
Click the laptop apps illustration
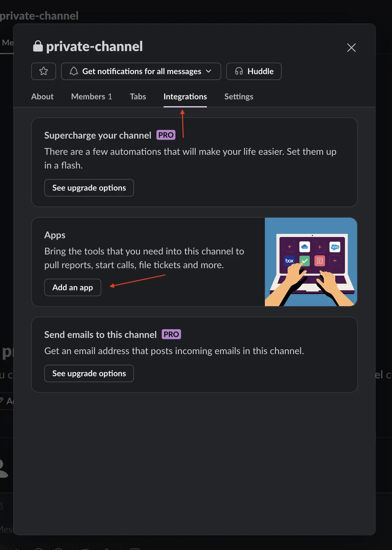[x=311, y=262]
